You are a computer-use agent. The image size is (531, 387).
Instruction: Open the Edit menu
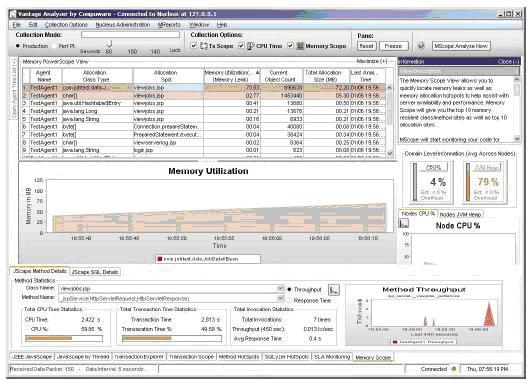[33, 25]
